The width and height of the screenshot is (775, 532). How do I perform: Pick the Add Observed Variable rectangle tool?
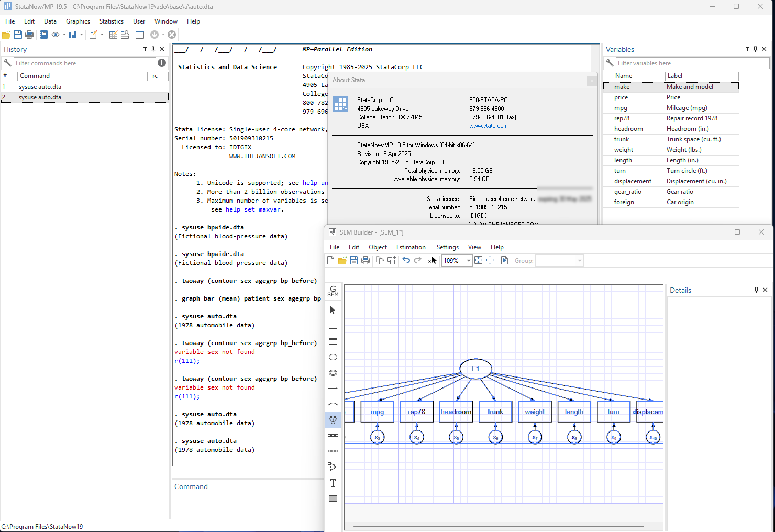(333, 326)
